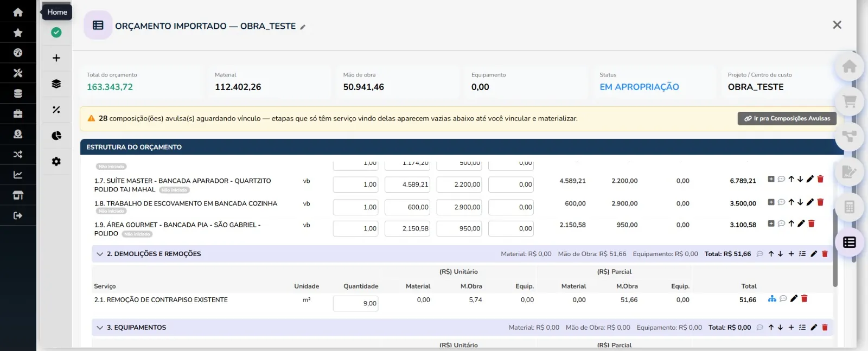Open the shuffle arrows sidebar icon
This screenshot has width=868, height=351.
pyautogui.click(x=18, y=155)
